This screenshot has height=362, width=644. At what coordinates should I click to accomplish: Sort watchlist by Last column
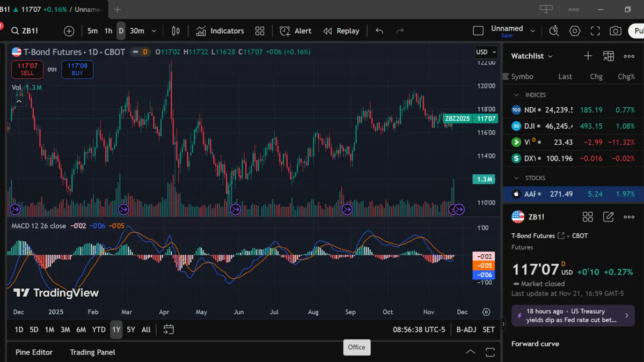tap(565, 77)
